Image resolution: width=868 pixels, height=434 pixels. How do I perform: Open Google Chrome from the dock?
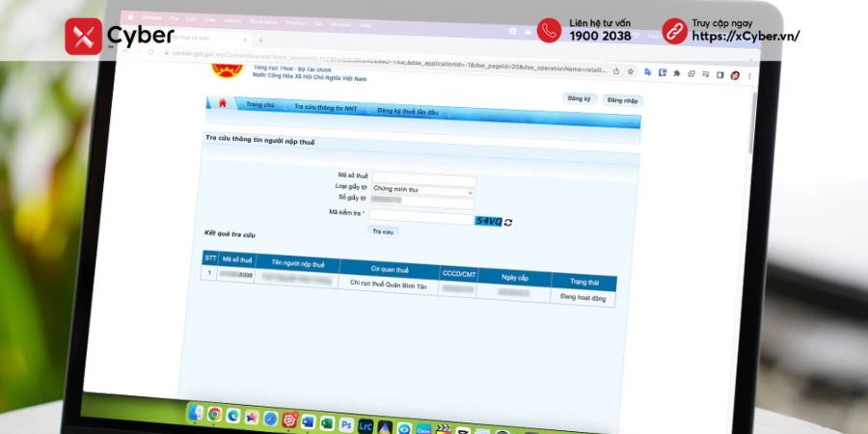tap(214, 414)
